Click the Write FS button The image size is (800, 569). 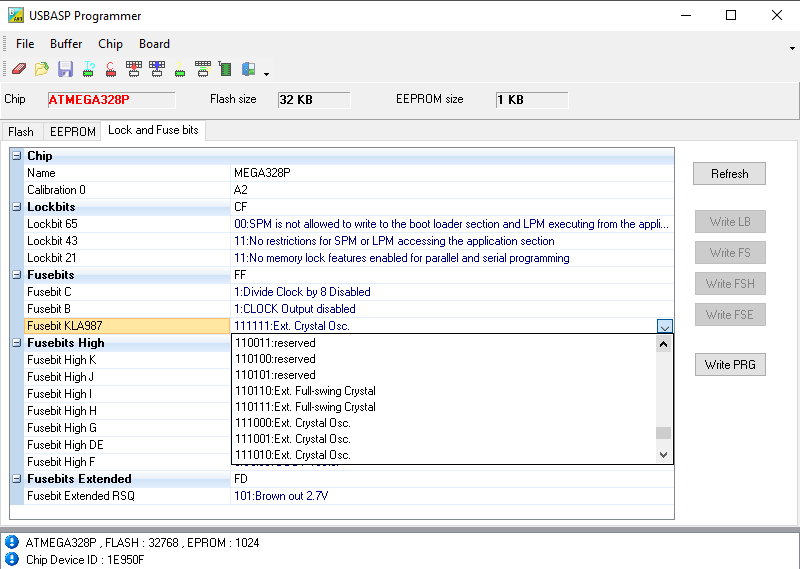pyautogui.click(x=730, y=253)
